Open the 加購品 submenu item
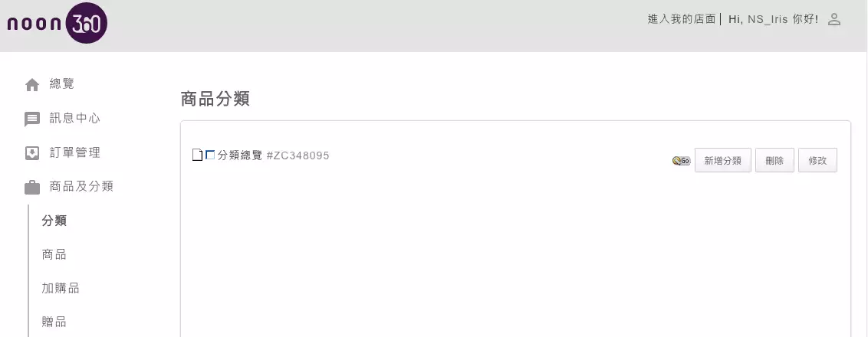Screen dimensions: 868x337 click(61, 288)
